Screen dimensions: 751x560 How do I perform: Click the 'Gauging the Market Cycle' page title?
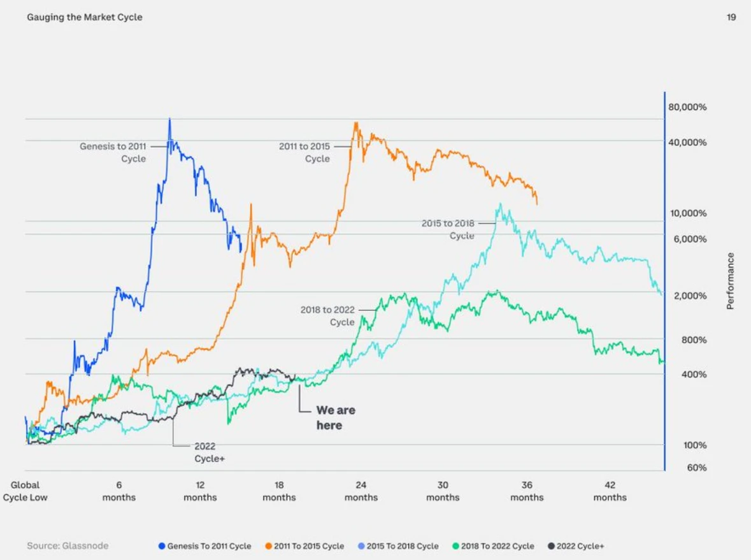click(85, 17)
